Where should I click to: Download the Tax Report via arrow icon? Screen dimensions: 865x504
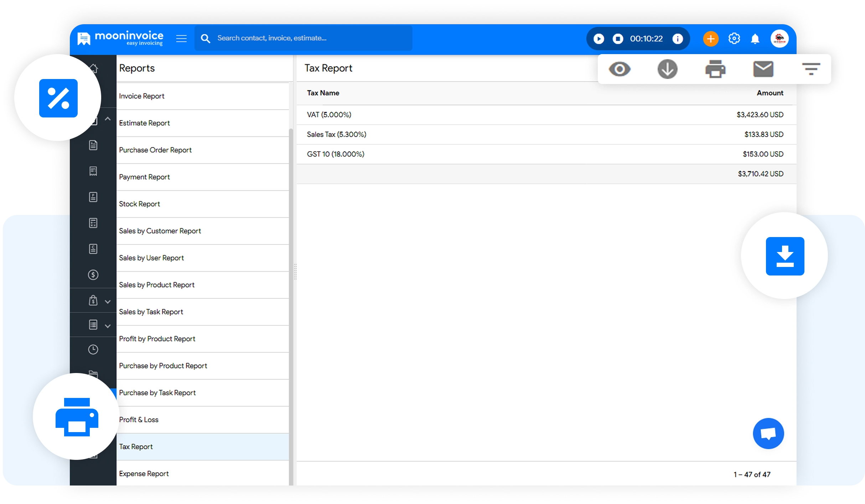[667, 69]
